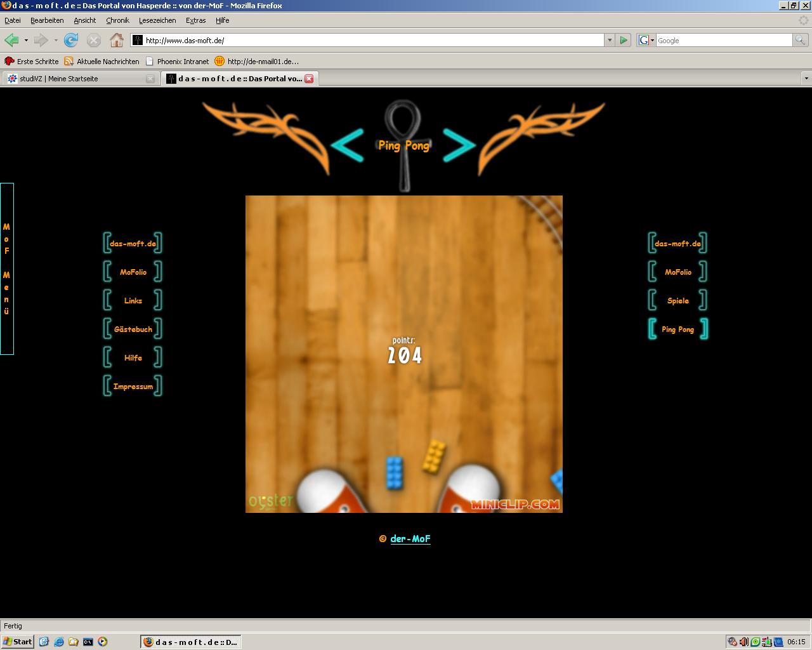Open the Extras menu
The image size is (812, 650).
[x=195, y=20]
